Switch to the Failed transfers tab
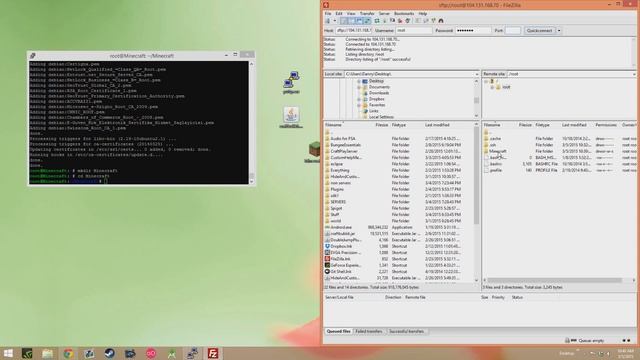 [x=369, y=331]
